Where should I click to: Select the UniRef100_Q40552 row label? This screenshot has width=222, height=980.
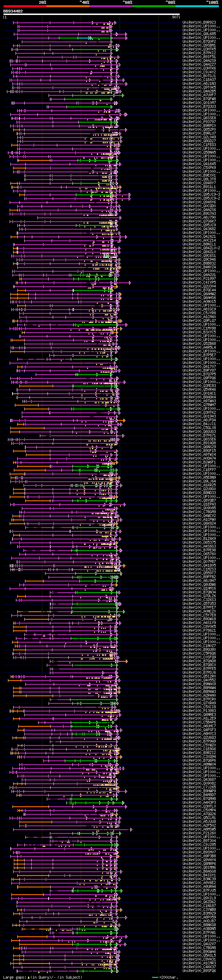point(199,680)
